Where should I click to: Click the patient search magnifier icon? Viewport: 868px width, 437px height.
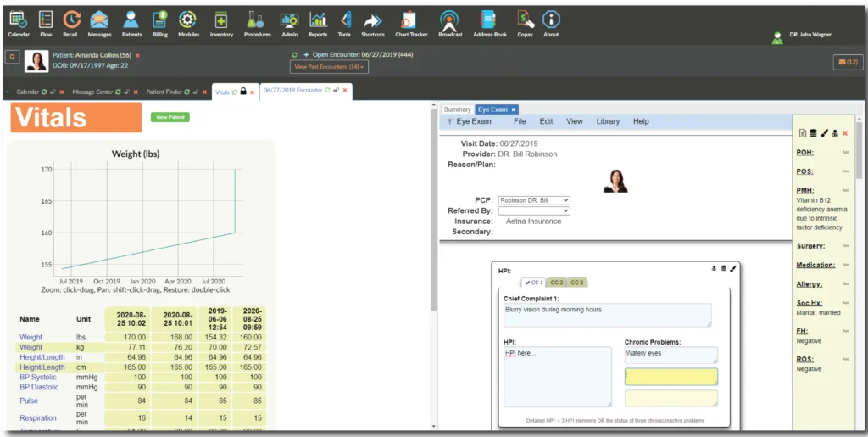click(x=13, y=57)
